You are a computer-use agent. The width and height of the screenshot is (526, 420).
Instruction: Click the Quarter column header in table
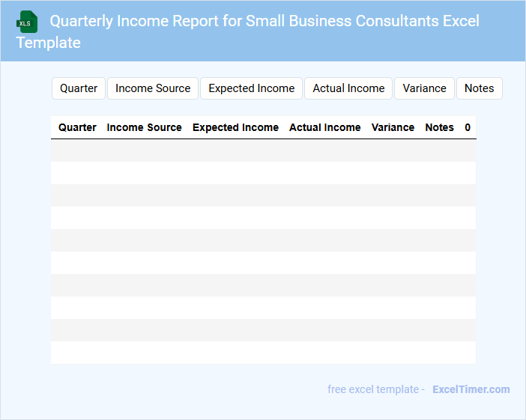coord(77,127)
